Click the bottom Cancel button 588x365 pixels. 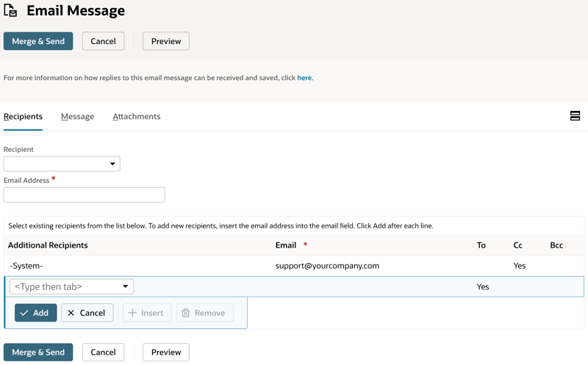click(x=103, y=353)
